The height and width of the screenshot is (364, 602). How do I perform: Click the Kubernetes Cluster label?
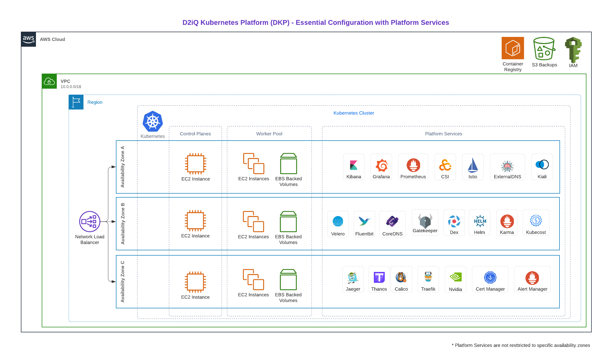pos(354,113)
